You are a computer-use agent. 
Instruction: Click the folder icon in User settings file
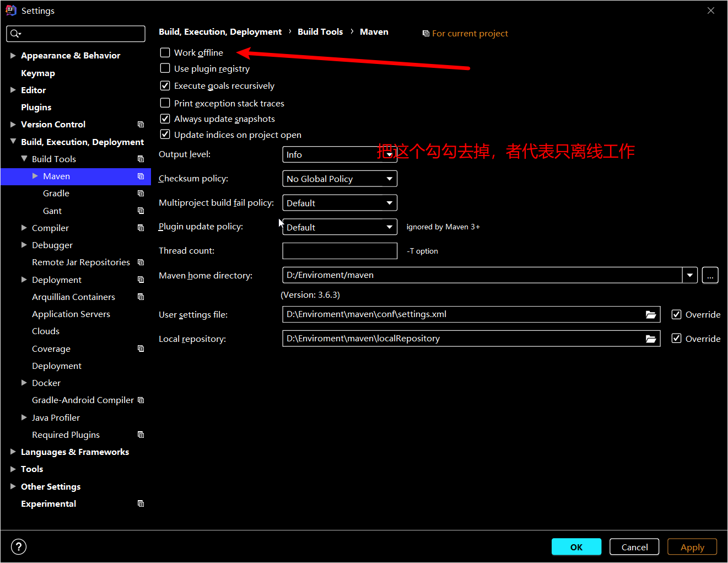pyautogui.click(x=651, y=314)
